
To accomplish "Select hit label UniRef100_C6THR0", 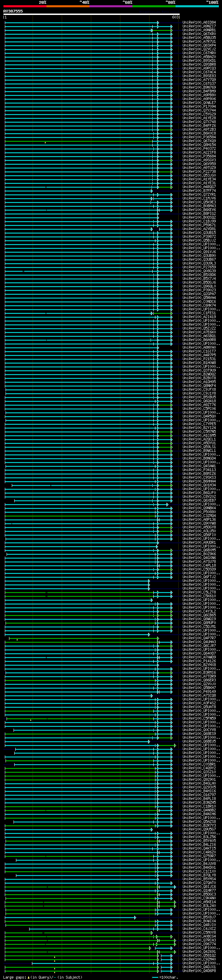I will pyautogui.click(x=199, y=53).
